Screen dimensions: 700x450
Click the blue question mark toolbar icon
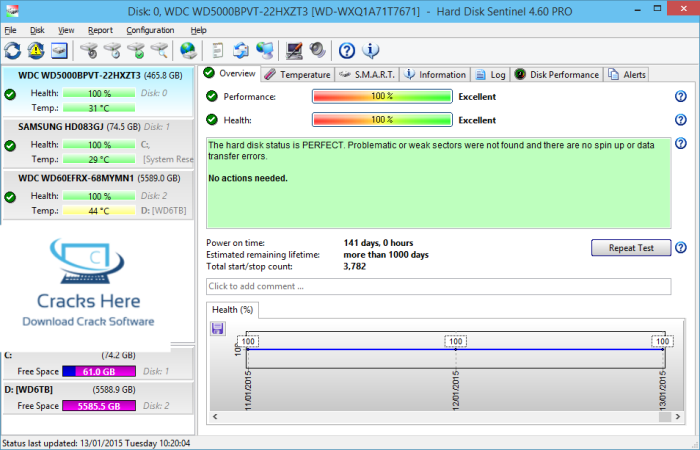tap(347, 50)
